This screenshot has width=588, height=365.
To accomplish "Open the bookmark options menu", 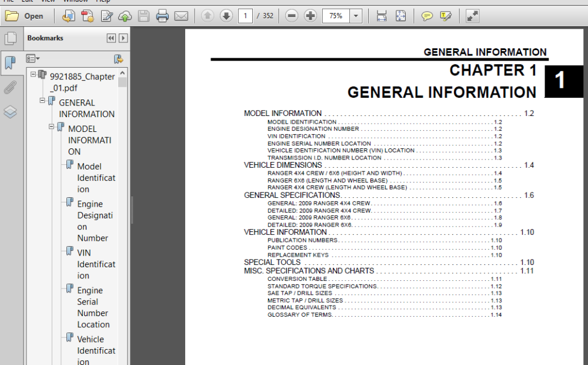I will point(32,59).
